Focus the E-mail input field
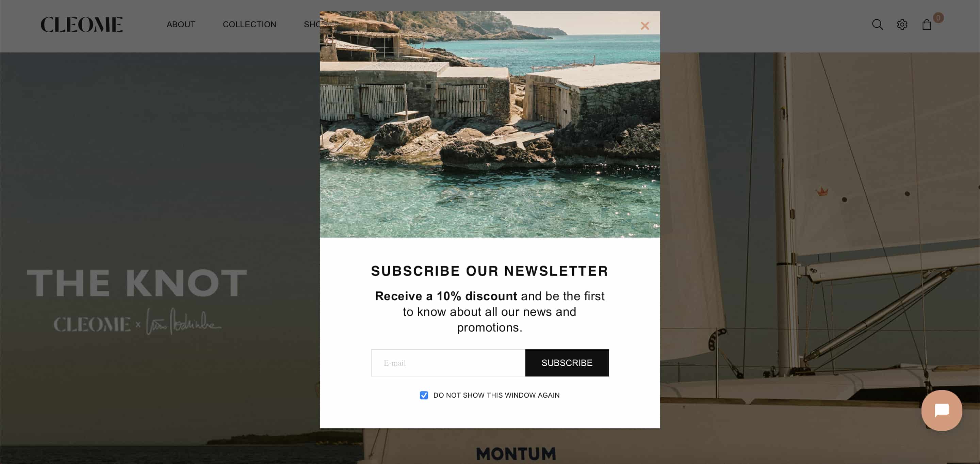This screenshot has height=464, width=980. 448,363
